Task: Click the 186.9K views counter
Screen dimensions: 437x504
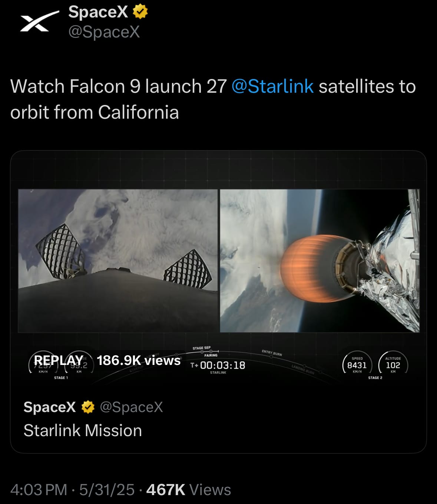Action: tap(139, 360)
